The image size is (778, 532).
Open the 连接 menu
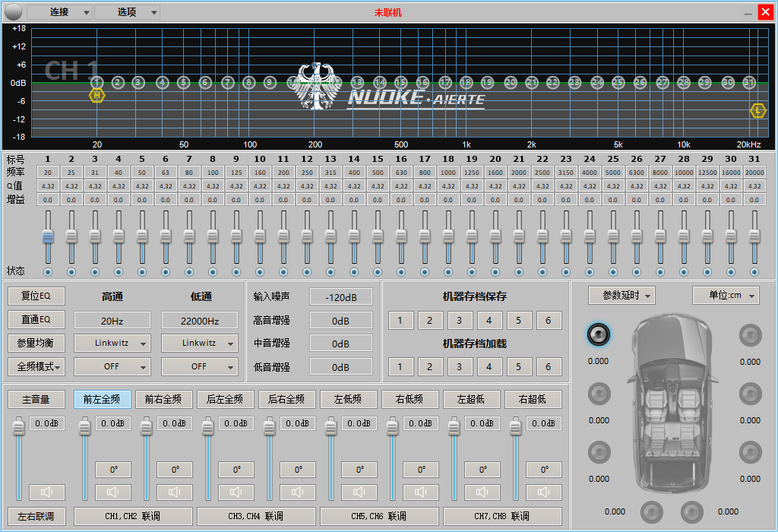[x=59, y=12]
